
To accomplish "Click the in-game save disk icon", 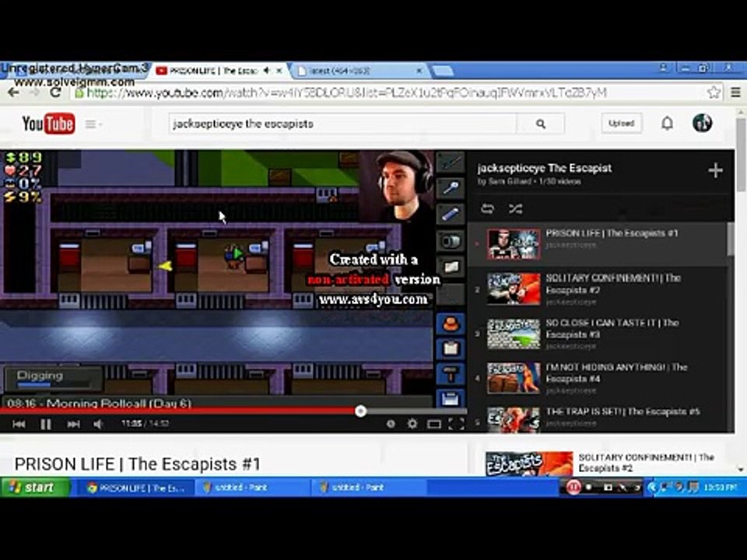I will tap(451, 398).
